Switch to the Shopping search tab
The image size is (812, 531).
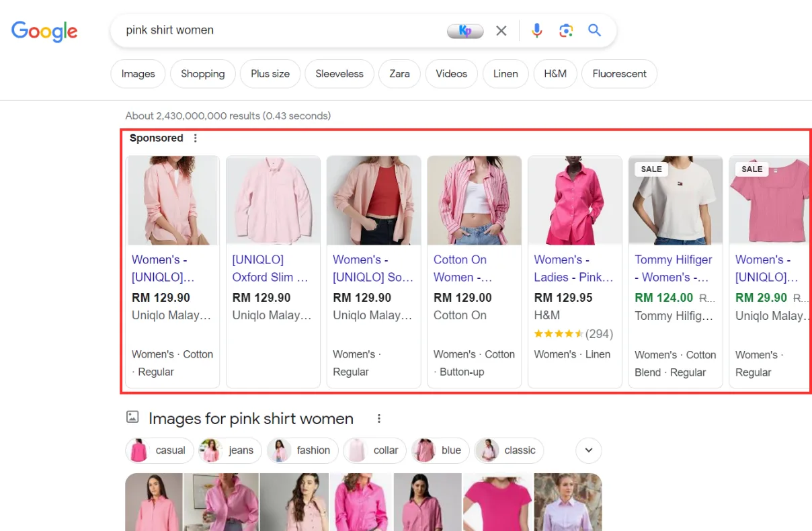(x=202, y=74)
